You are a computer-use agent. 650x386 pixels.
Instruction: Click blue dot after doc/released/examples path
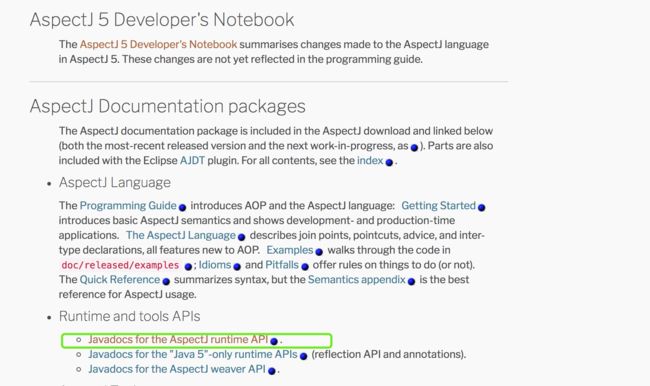pos(188,267)
